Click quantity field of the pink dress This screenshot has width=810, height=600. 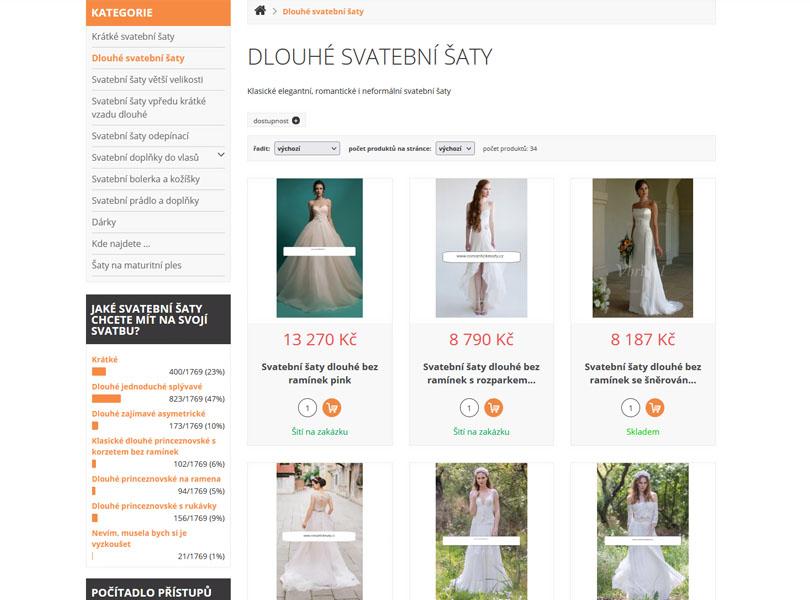307,408
